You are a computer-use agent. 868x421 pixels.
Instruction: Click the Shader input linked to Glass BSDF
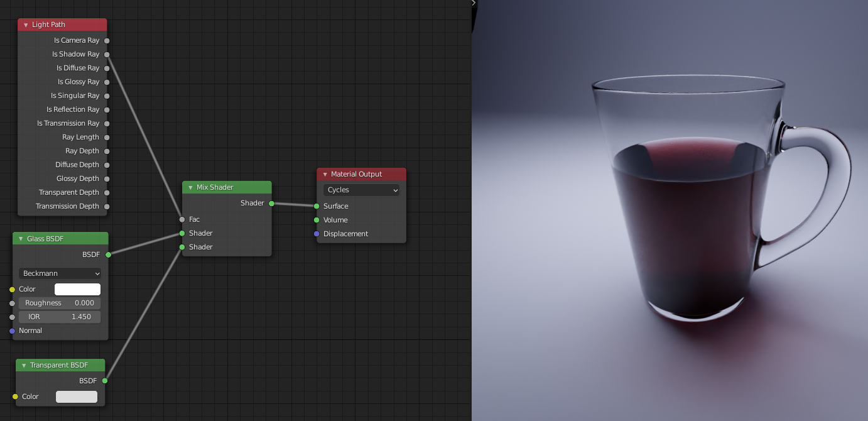[x=182, y=233]
